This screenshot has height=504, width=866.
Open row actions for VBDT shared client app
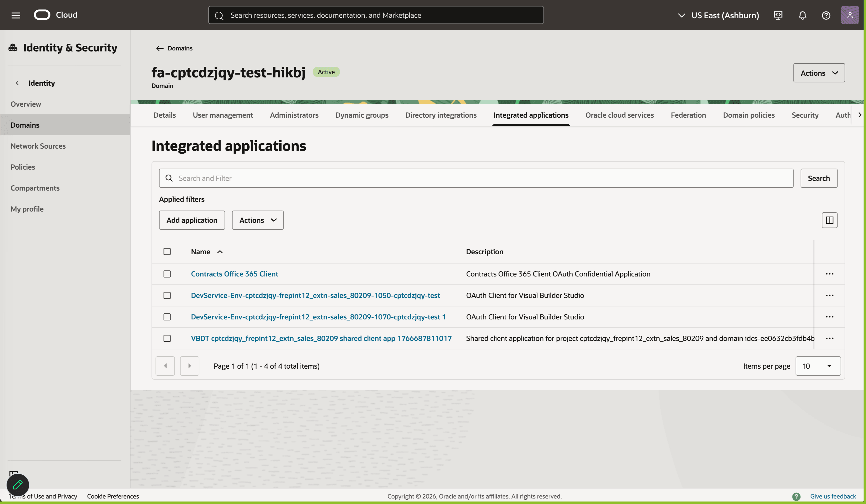coord(830,338)
